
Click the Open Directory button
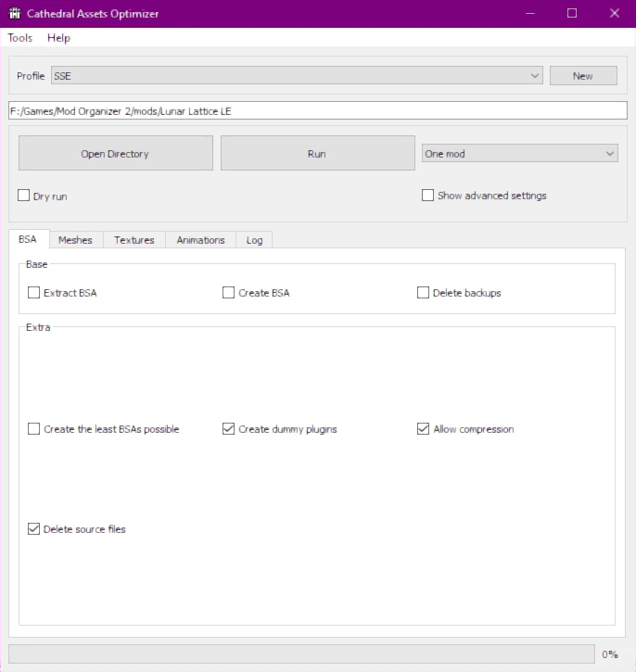click(x=116, y=154)
